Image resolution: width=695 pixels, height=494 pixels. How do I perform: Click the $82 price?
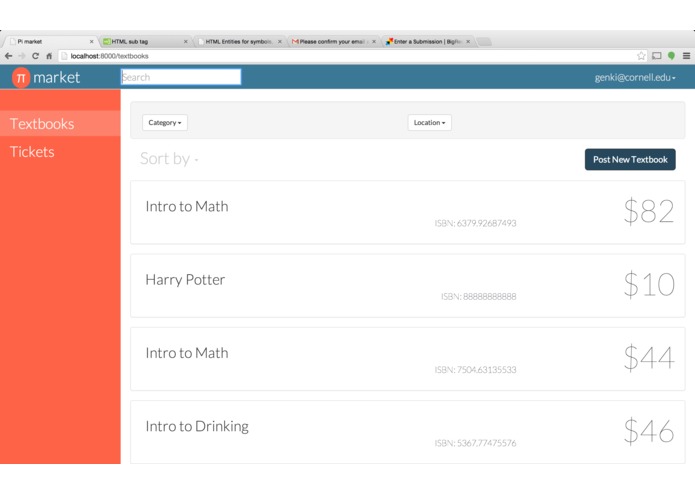pyautogui.click(x=649, y=211)
